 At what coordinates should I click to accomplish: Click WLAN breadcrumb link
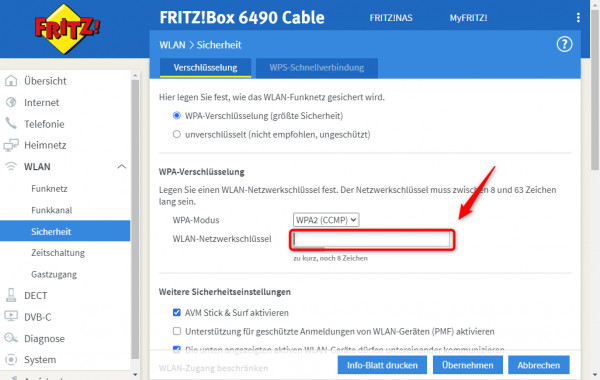[172, 45]
